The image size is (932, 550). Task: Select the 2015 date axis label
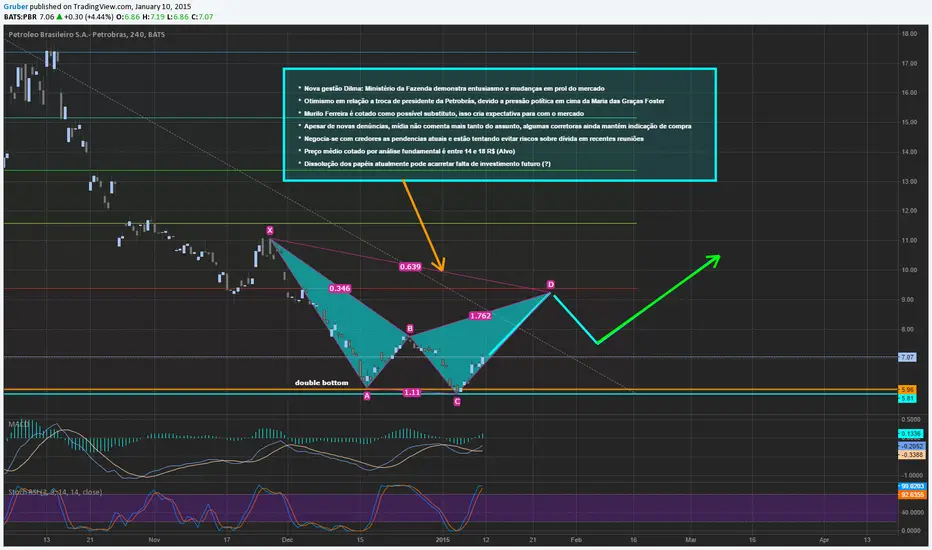click(442, 540)
